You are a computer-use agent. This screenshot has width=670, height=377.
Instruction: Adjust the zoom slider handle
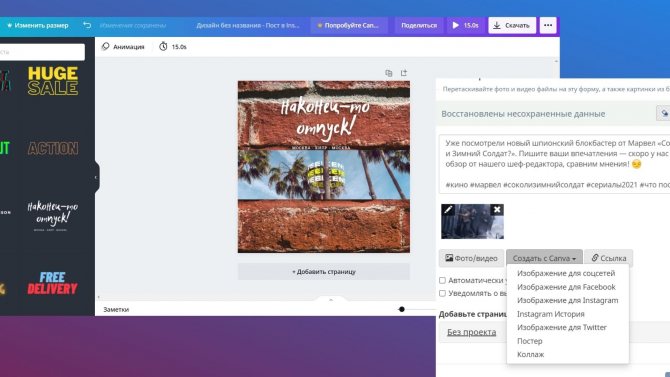click(x=401, y=309)
